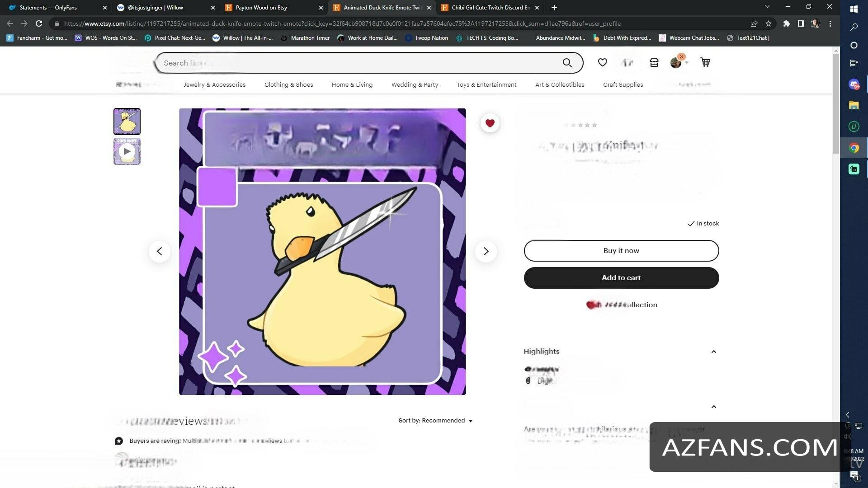Close the Payton Wood on Etsy tab

(x=321, y=8)
